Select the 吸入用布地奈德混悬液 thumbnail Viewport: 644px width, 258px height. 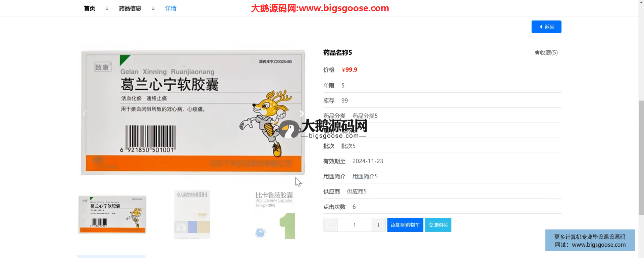[192, 215]
